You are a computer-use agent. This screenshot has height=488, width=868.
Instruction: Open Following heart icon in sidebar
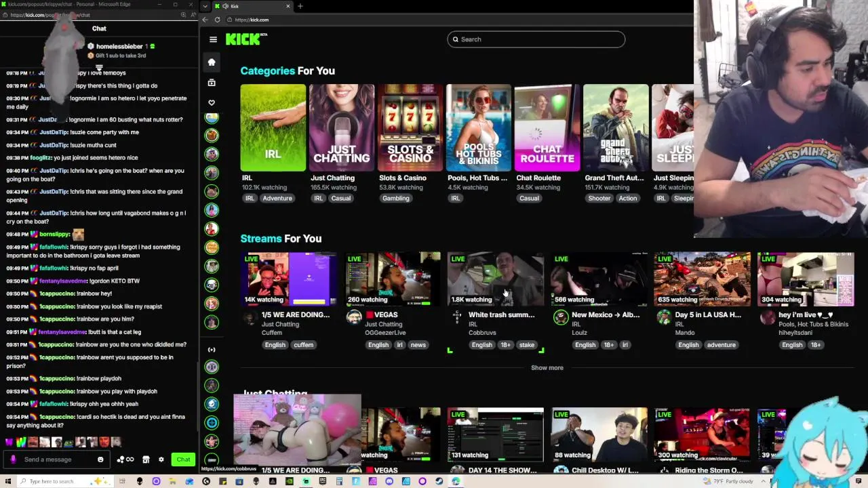(212, 103)
